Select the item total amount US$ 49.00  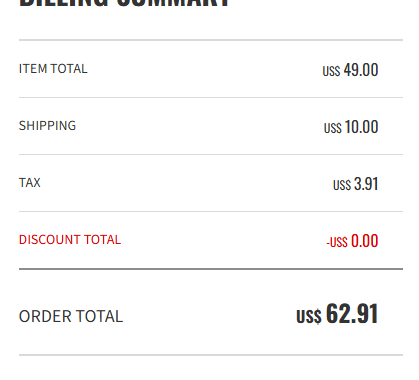(350, 70)
